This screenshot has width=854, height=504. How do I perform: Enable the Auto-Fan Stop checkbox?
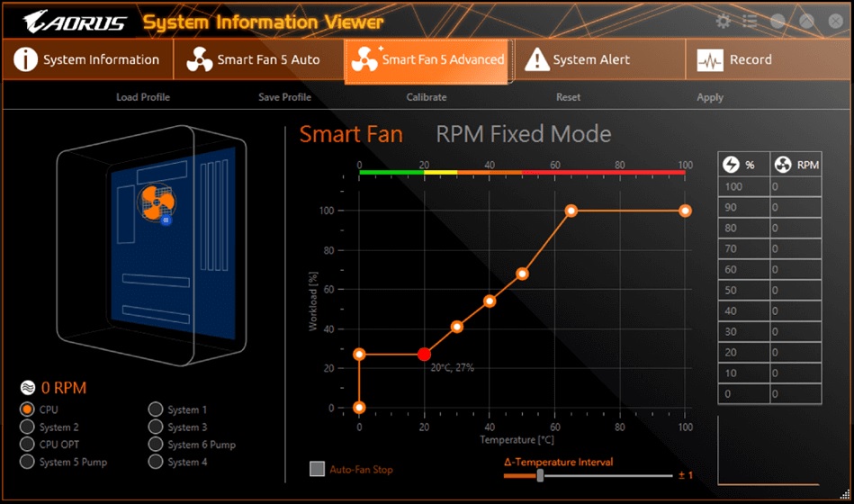[317, 469]
